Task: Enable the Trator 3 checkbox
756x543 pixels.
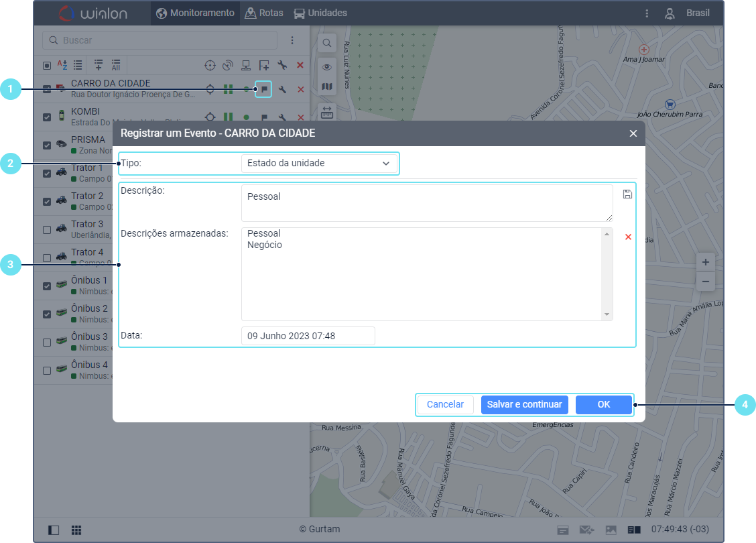Action: 47,230
